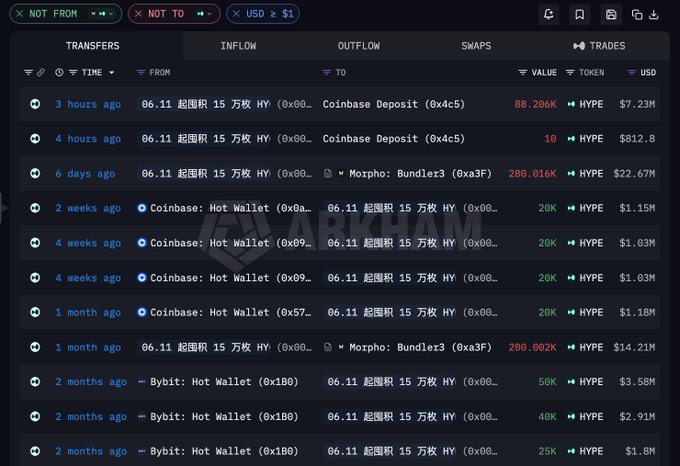Image resolution: width=680 pixels, height=466 pixels.
Task: Open the TIME sort dropdown arrow
Action: (x=111, y=72)
